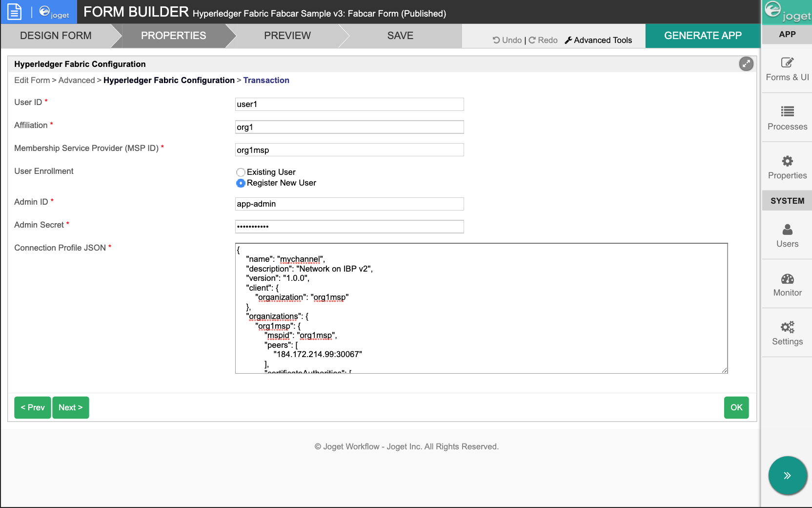Open the Users sidebar icon

787,230
